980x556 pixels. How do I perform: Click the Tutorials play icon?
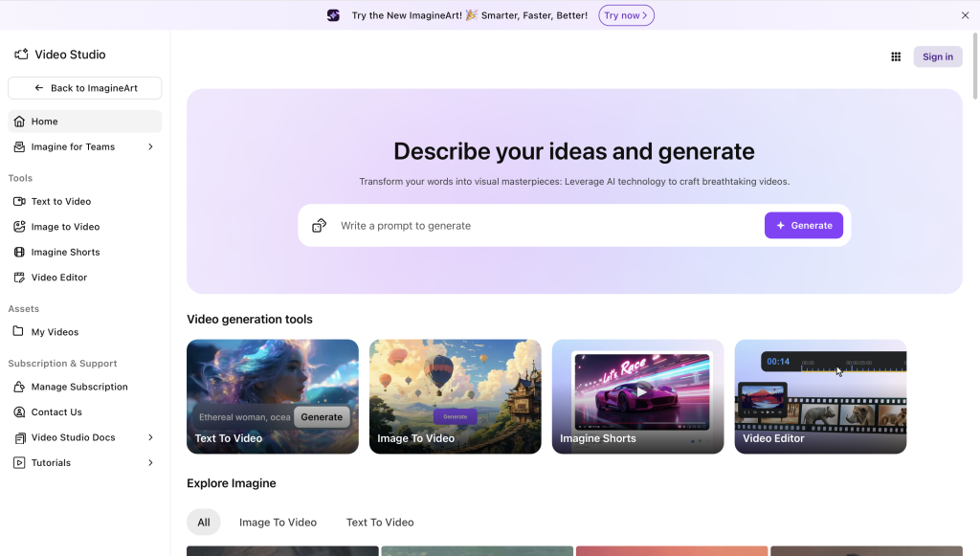pyautogui.click(x=19, y=463)
